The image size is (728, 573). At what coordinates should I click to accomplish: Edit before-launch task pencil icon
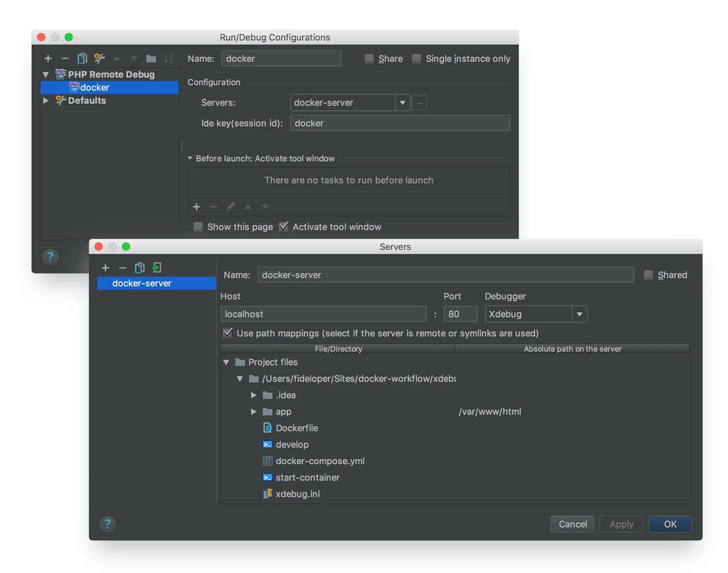(231, 207)
